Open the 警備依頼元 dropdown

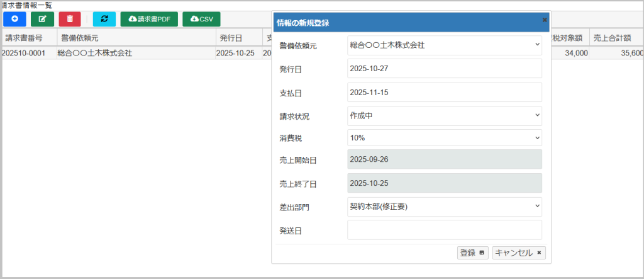[x=444, y=45]
